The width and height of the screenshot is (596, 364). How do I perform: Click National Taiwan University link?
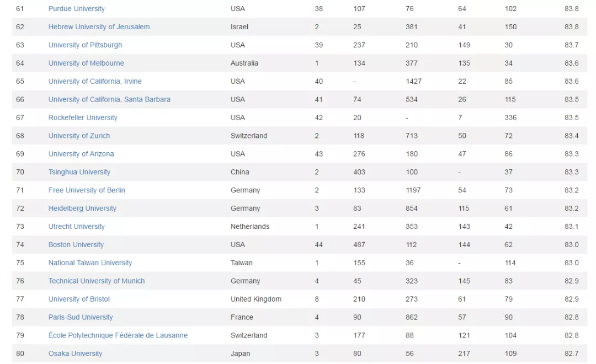pos(90,263)
